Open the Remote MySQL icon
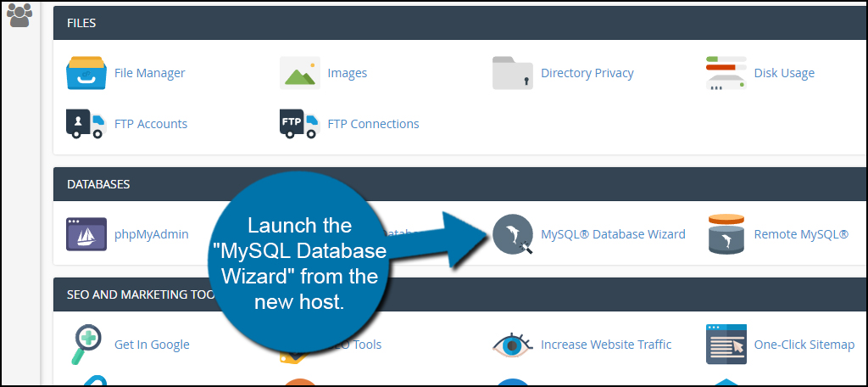The image size is (868, 387). pyautogui.click(x=726, y=234)
